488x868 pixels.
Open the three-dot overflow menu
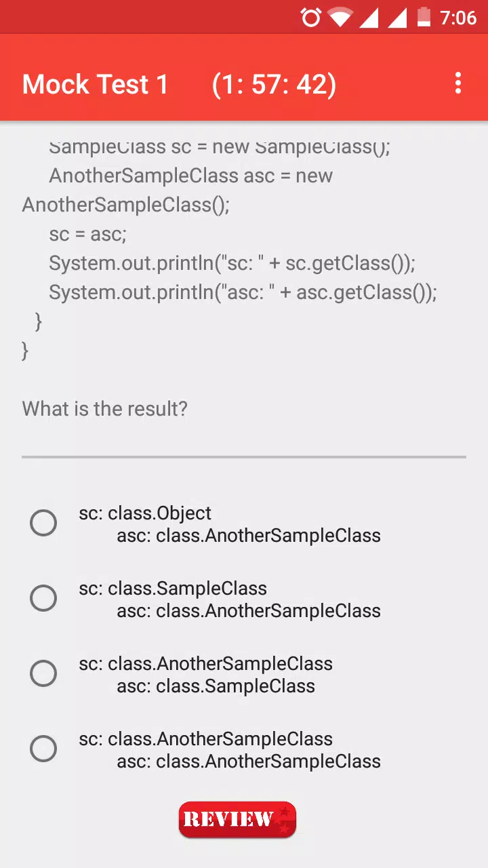(x=458, y=83)
